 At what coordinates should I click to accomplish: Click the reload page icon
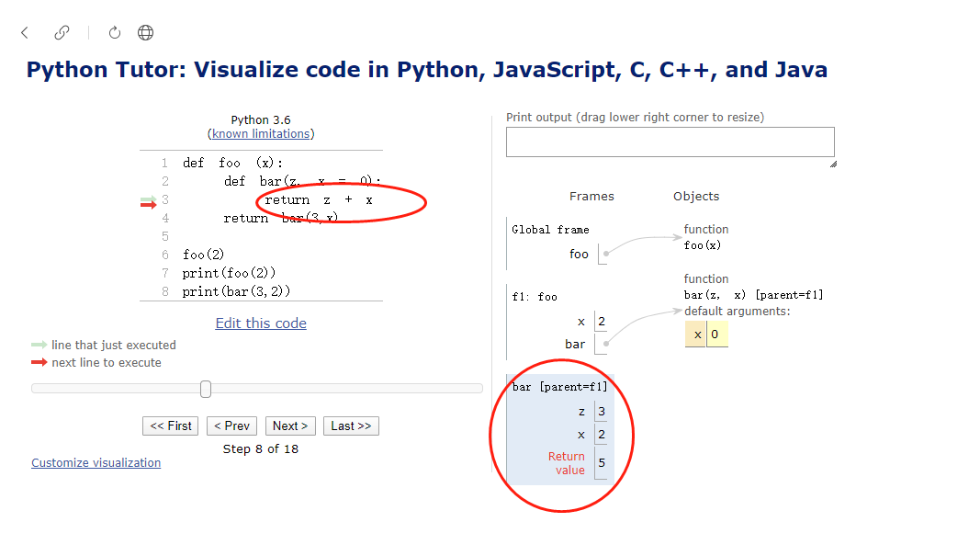tap(115, 32)
